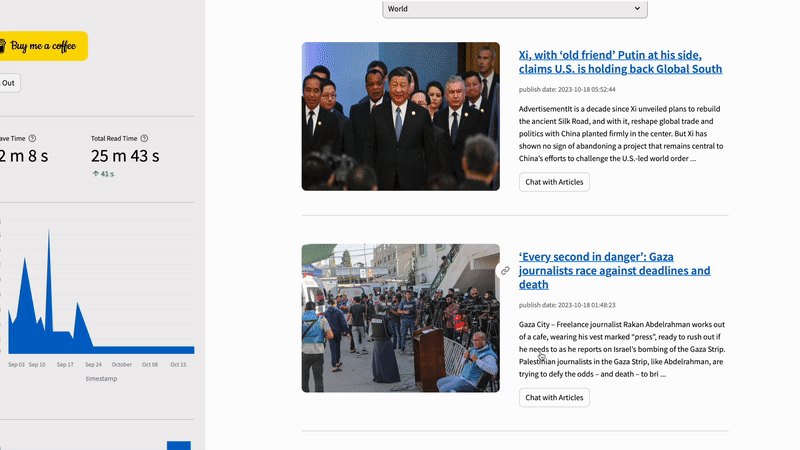Click help icon beside the Save Time label
This screenshot has width=800, height=450.
pyautogui.click(x=32, y=139)
